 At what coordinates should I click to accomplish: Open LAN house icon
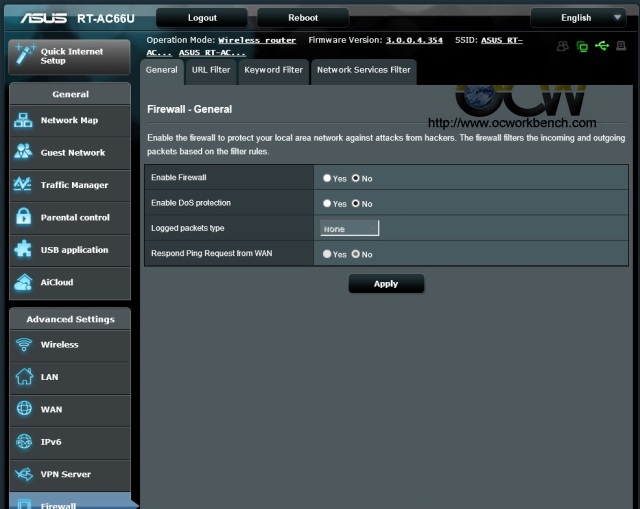(24, 376)
